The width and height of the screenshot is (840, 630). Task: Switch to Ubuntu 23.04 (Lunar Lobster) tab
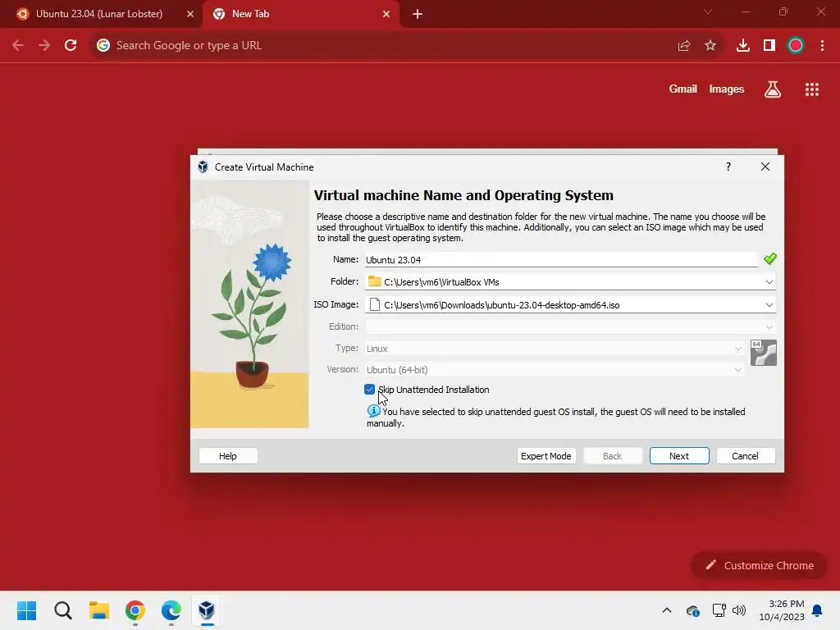pos(98,14)
